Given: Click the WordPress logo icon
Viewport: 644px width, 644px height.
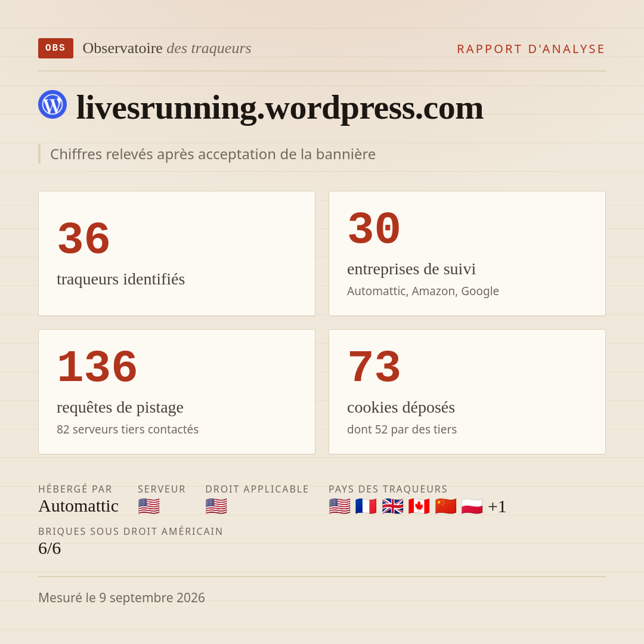Looking at the screenshot, I should (x=52, y=104).
